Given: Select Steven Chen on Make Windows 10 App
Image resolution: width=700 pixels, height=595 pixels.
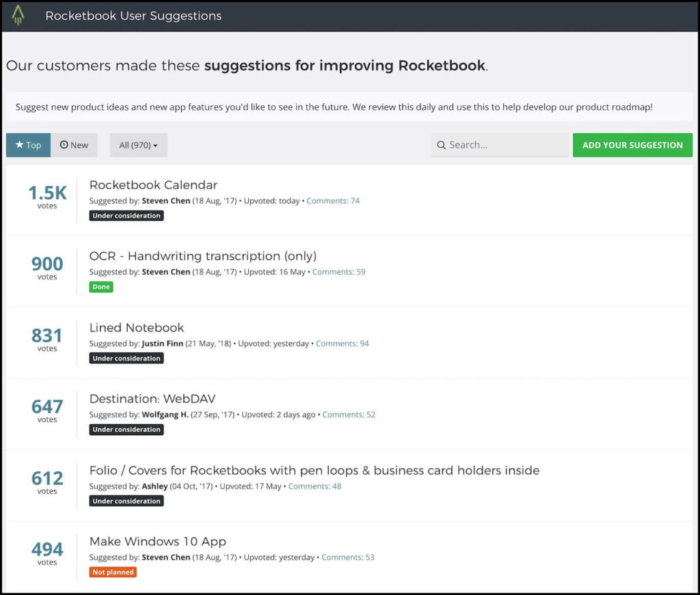Looking at the screenshot, I should [166, 557].
